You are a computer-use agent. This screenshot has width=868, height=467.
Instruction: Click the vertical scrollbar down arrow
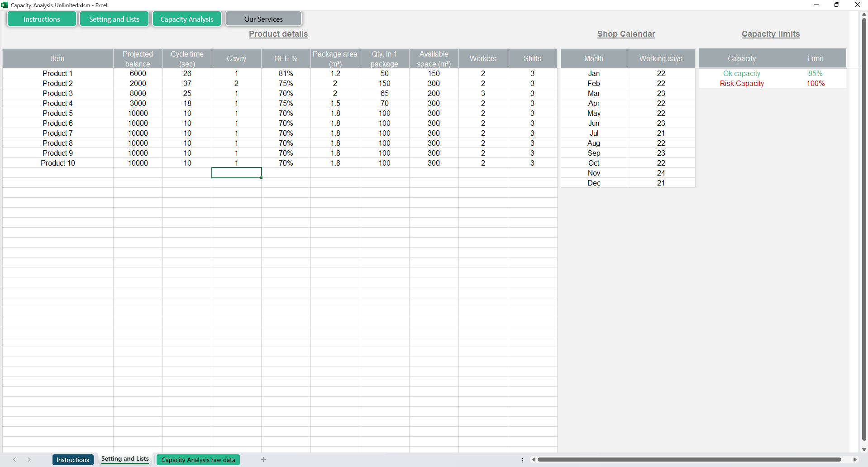click(x=864, y=449)
